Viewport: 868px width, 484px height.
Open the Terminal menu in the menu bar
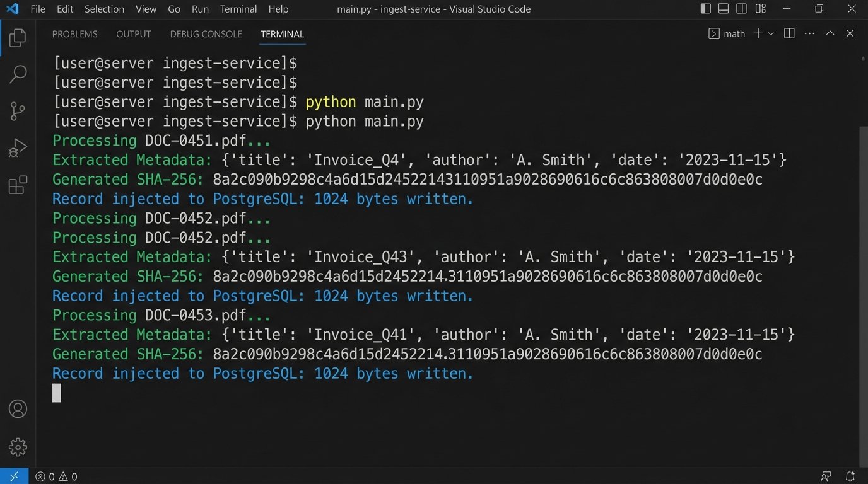pos(238,9)
